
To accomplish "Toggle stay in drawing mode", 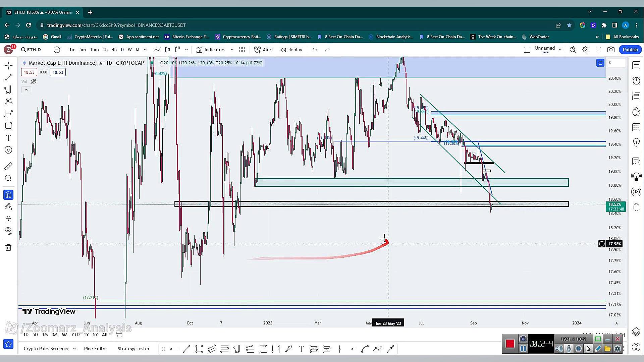I will tap(8, 206).
